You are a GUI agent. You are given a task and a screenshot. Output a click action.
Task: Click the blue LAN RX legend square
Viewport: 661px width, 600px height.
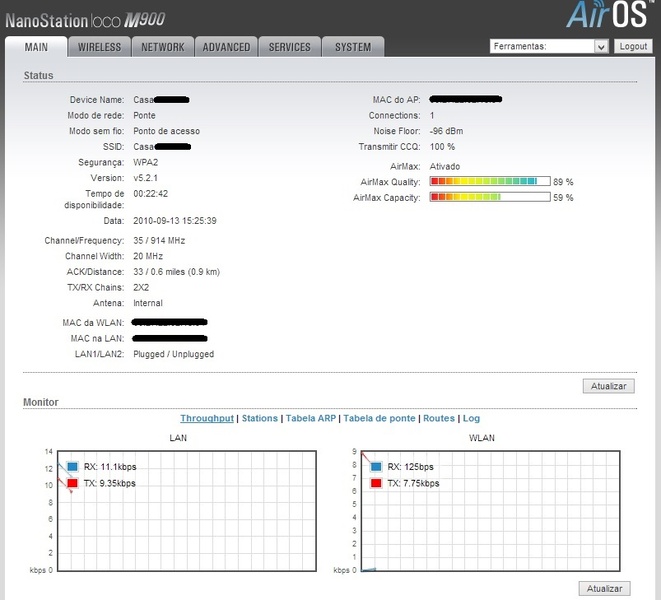pyautogui.click(x=73, y=466)
